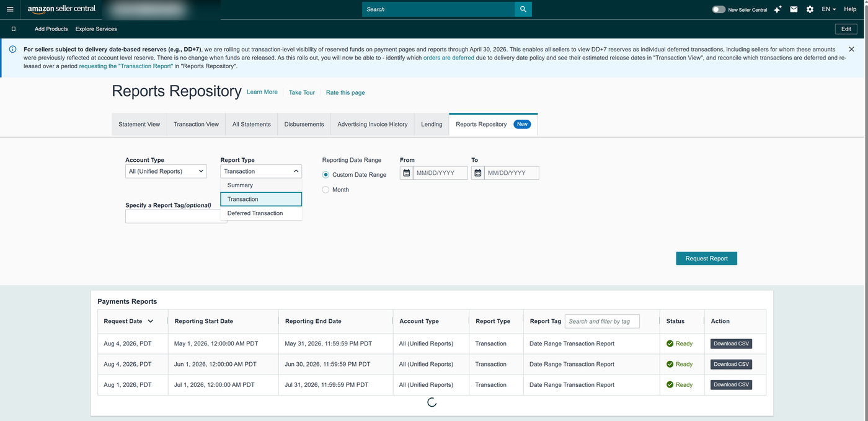This screenshot has width=868, height=421.
Task: Open the EN language dropdown
Action: coord(829,9)
